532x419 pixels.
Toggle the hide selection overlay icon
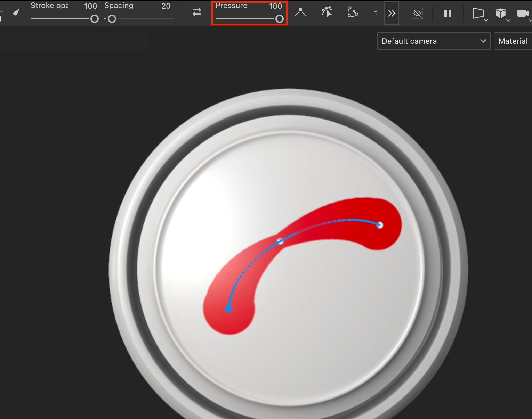click(x=417, y=13)
